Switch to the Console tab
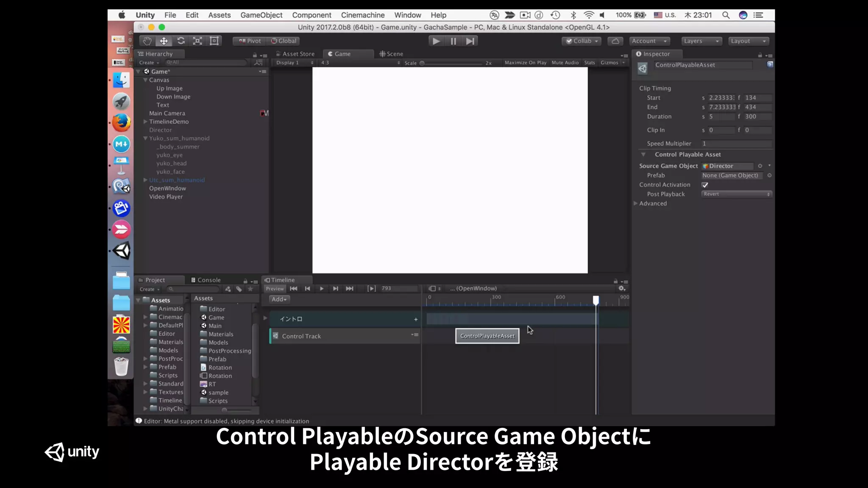 (x=206, y=280)
